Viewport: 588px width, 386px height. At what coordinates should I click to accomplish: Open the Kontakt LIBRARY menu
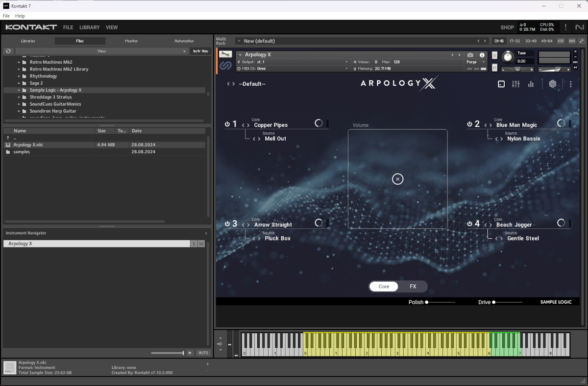click(x=89, y=27)
